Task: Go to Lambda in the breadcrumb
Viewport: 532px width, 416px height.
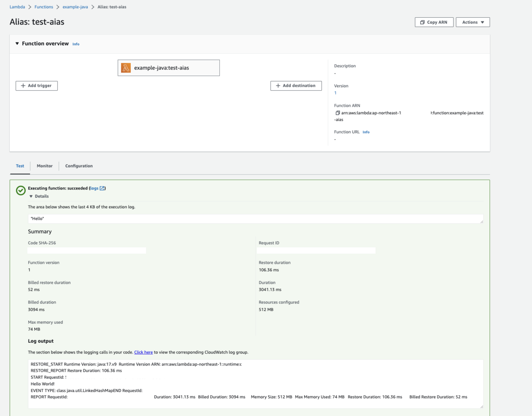Action: click(x=17, y=7)
